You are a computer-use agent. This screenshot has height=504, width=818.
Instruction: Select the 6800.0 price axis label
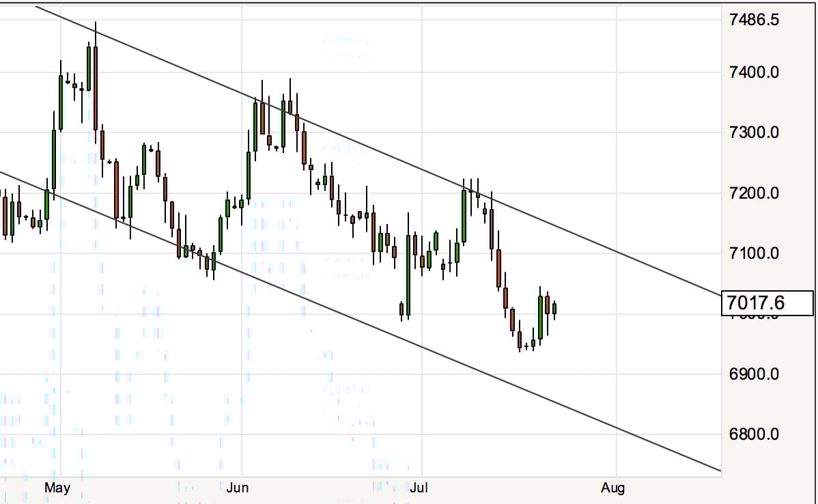click(x=754, y=434)
